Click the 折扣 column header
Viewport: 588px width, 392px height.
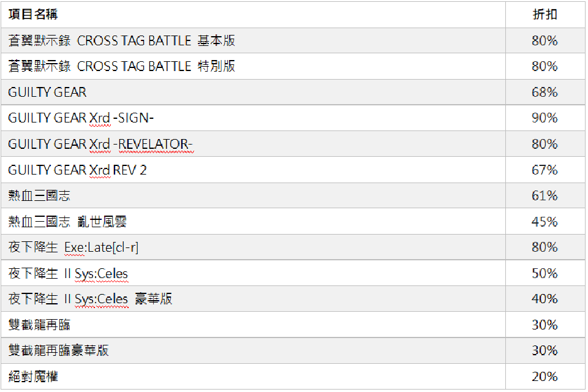pos(545,15)
